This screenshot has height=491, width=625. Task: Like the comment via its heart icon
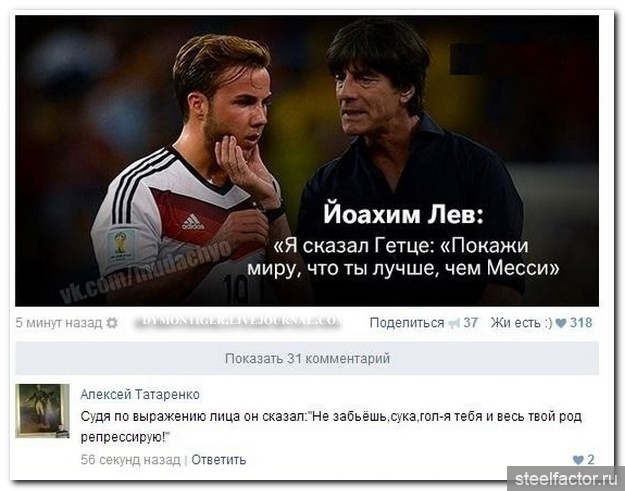coord(578,460)
